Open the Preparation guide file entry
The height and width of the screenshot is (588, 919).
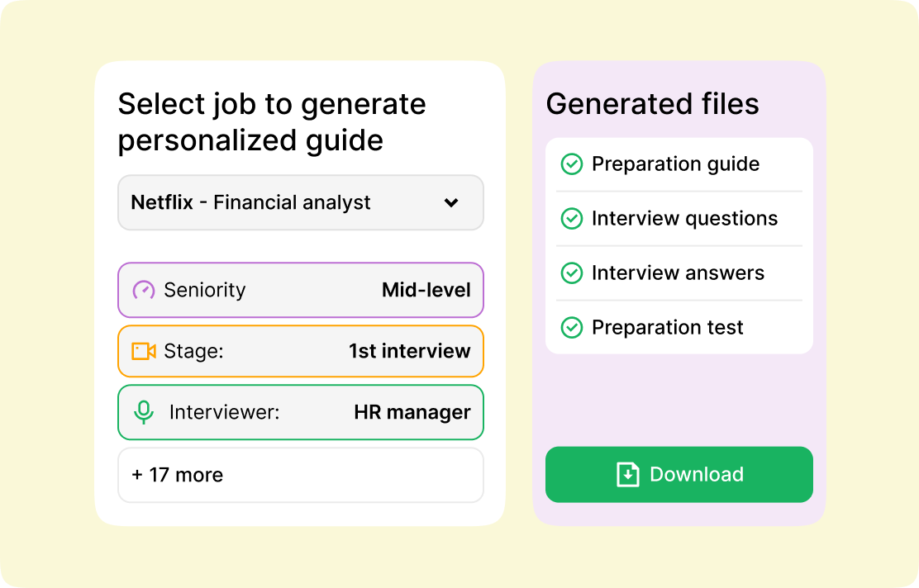pyautogui.click(x=679, y=164)
